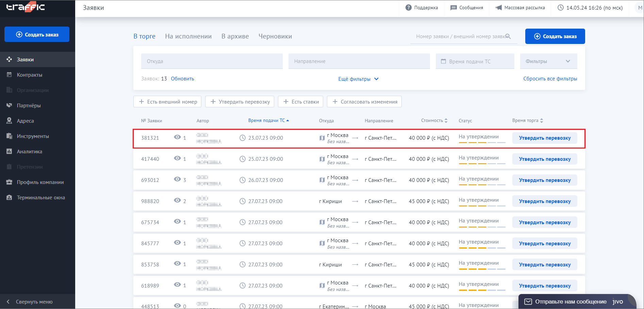Open Сообщения in the header
This screenshot has width=644, height=309.
(x=466, y=7)
